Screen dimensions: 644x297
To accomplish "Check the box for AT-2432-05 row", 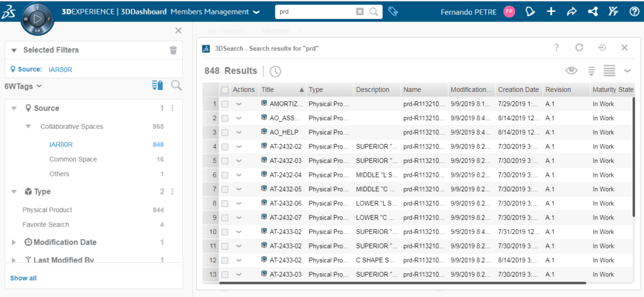I will [x=225, y=189].
